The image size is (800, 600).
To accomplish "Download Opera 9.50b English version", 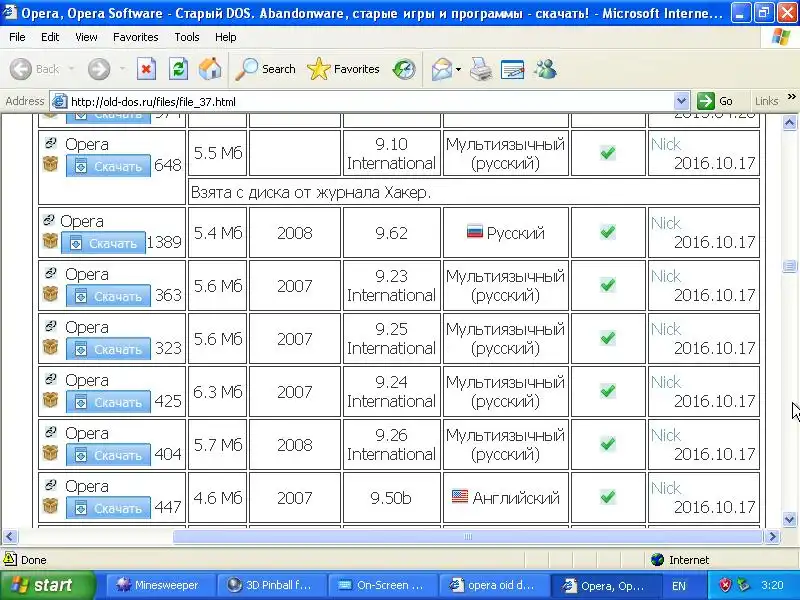I will pyautogui.click(x=108, y=508).
